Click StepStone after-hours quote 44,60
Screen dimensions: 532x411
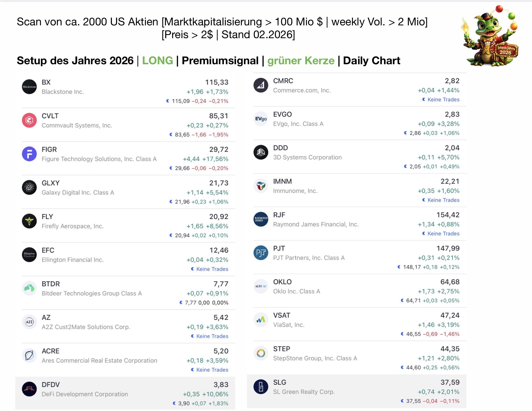(x=413, y=368)
